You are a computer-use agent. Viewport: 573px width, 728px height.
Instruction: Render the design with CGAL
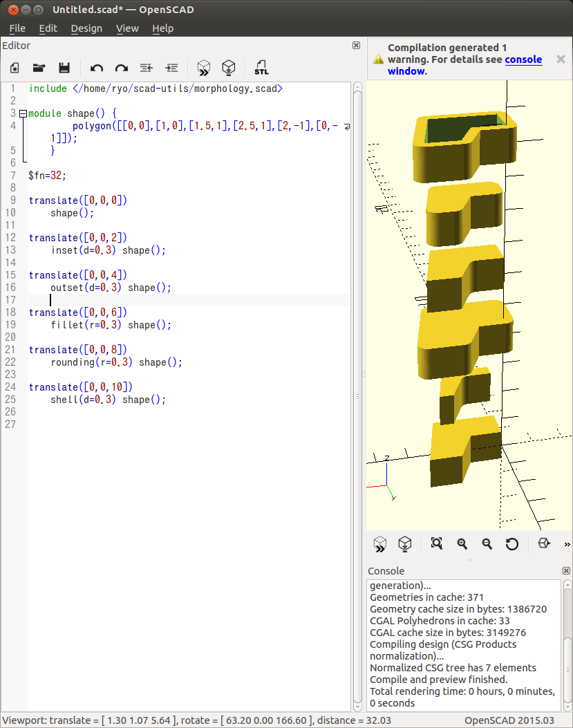point(228,67)
